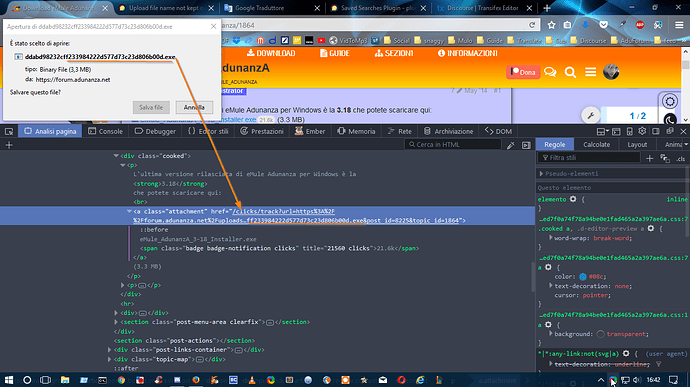
Task: Click the wrench icon near topic progress
Action: coord(591,116)
